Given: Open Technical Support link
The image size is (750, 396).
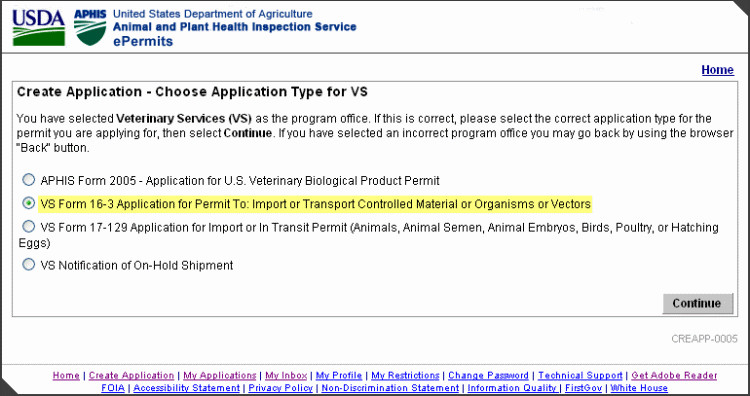Looking at the screenshot, I should [580, 375].
